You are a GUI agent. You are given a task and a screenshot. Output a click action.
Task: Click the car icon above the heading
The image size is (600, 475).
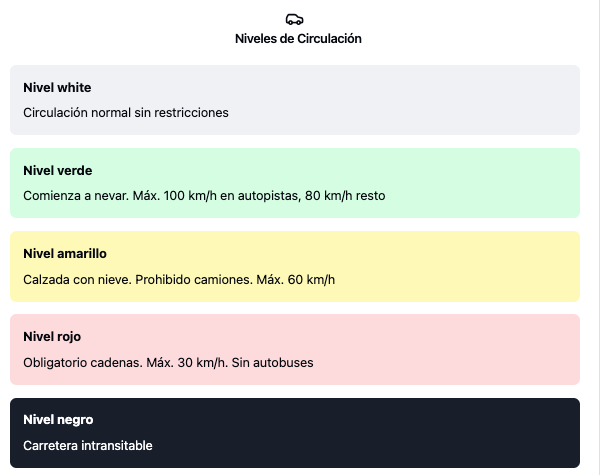coord(294,19)
